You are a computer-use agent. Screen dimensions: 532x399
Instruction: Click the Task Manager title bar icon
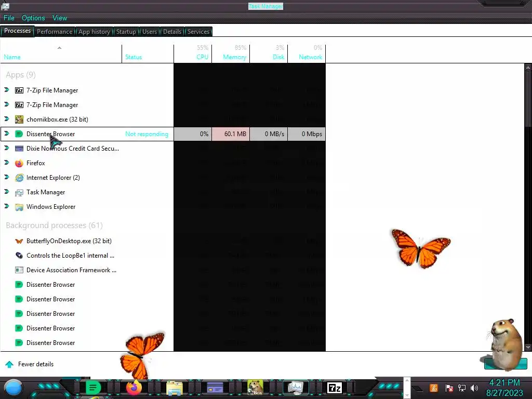coord(5,6)
